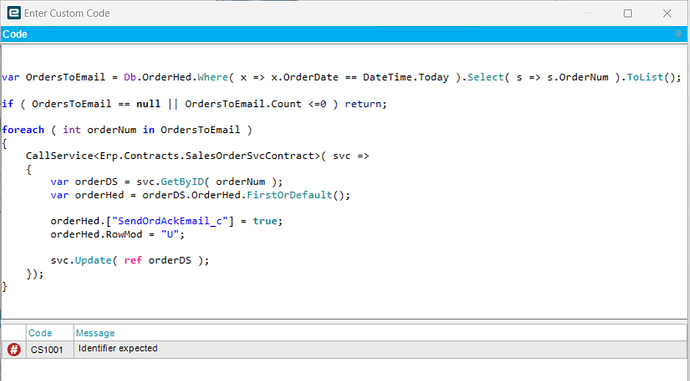Screen dimensions: 690x381
Task: Place cursor on the SendOrdAckEmail_c line
Action: coord(166,221)
